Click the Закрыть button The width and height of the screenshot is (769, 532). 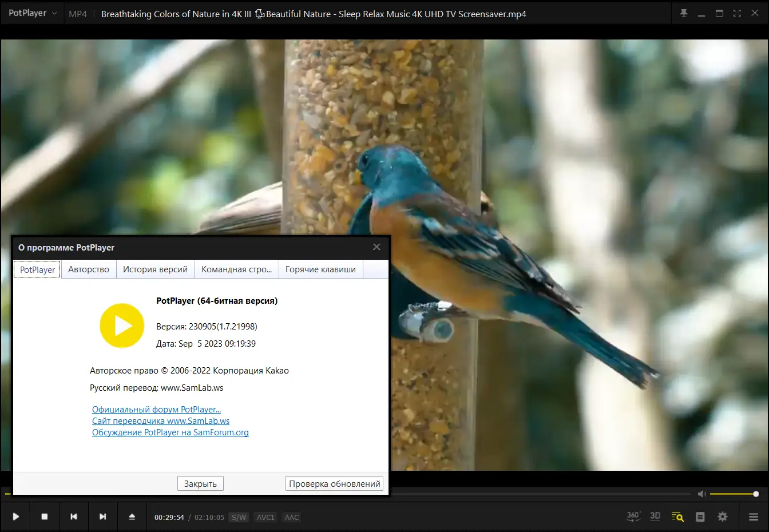coord(200,483)
